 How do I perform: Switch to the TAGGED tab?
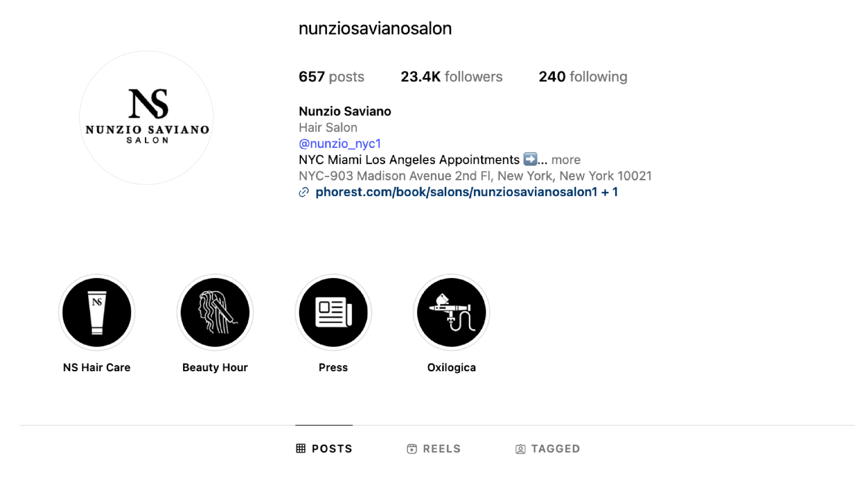tap(548, 449)
